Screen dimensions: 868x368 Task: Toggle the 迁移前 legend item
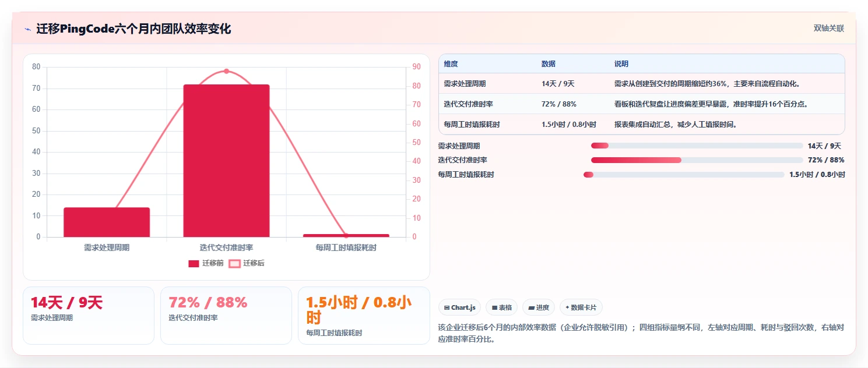pyautogui.click(x=206, y=264)
